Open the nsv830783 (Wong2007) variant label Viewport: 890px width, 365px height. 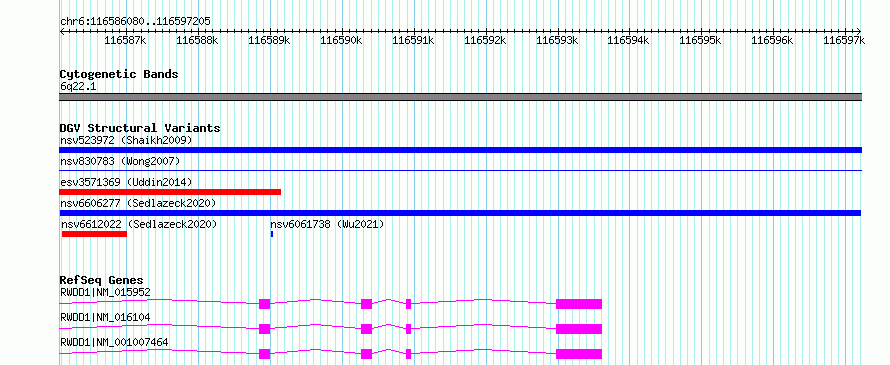[120, 161]
